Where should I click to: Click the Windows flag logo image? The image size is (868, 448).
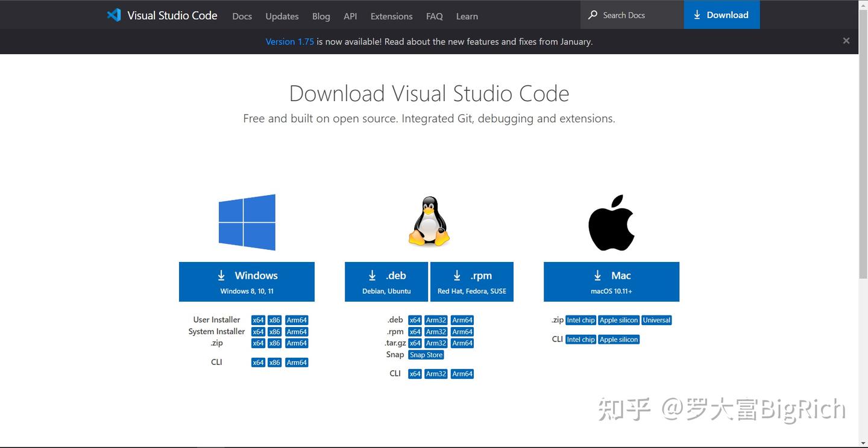(247, 222)
